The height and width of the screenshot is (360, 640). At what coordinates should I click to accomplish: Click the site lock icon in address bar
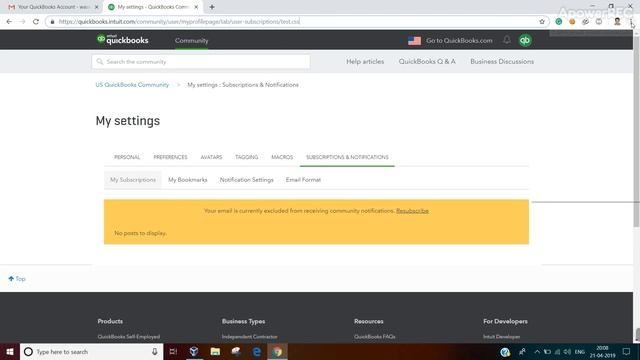tap(52, 22)
